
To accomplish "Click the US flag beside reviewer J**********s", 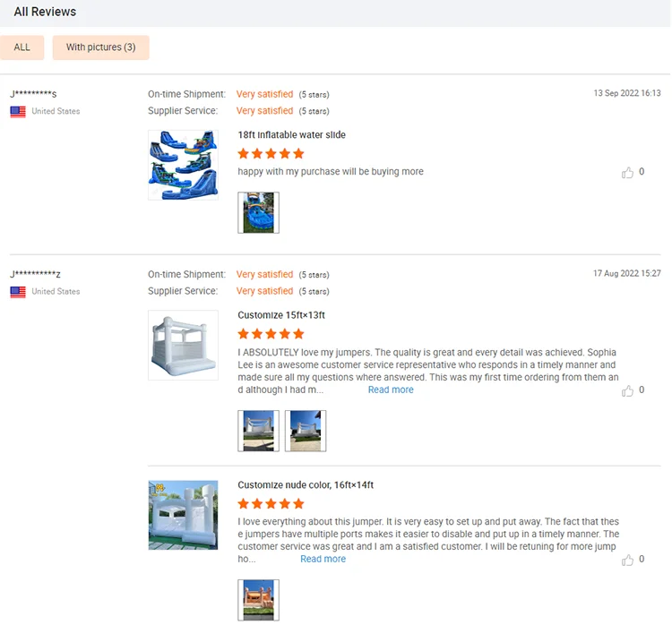I will [18, 111].
